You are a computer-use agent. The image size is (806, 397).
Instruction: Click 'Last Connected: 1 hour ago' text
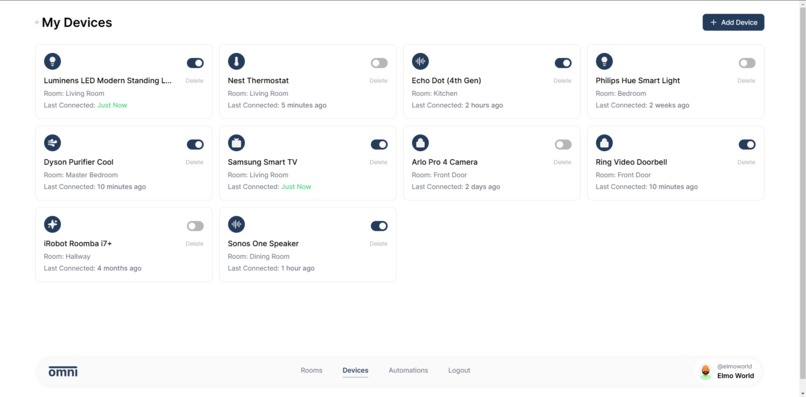(x=271, y=268)
